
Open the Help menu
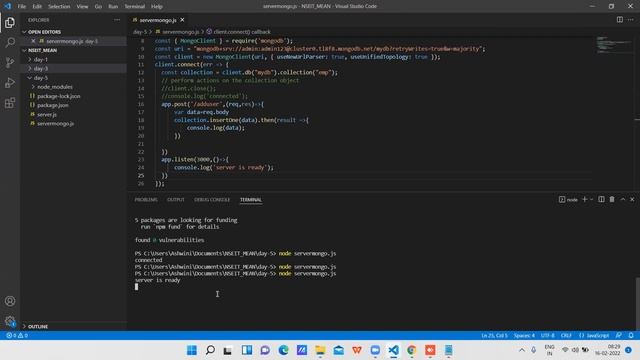click(157, 6)
